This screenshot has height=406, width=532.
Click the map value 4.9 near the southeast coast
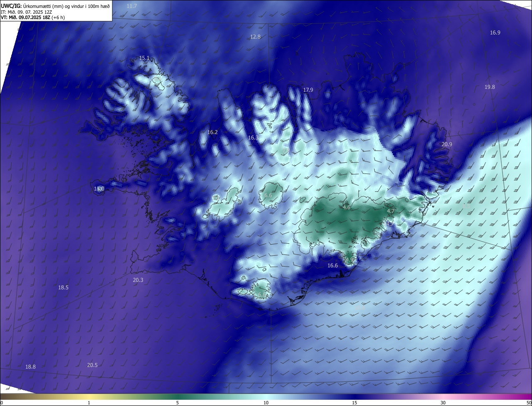pos(349,259)
